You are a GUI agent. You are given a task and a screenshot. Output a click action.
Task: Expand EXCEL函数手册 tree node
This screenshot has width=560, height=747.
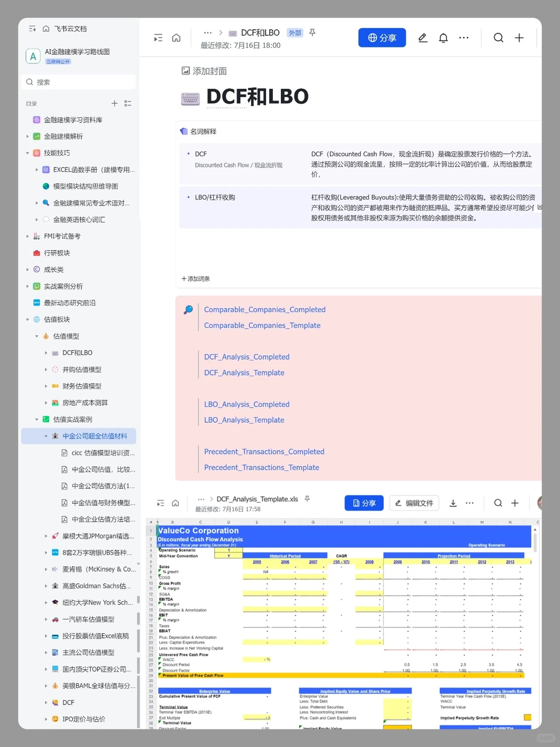(37, 170)
